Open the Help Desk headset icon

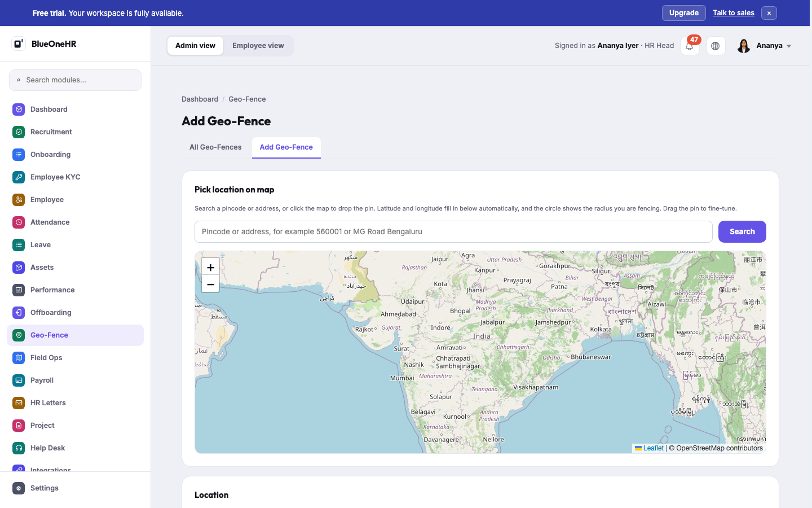(x=19, y=448)
